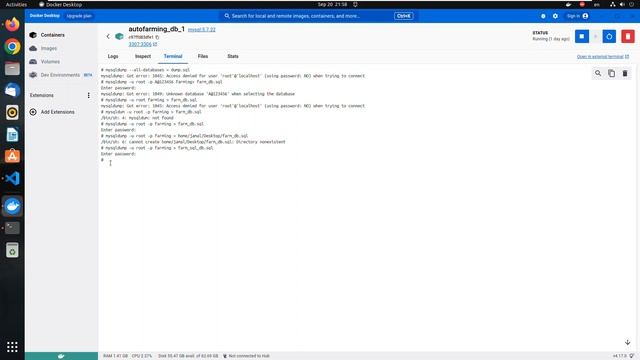
Task: Click the CPU usage status entry
Action: [142, 356]
